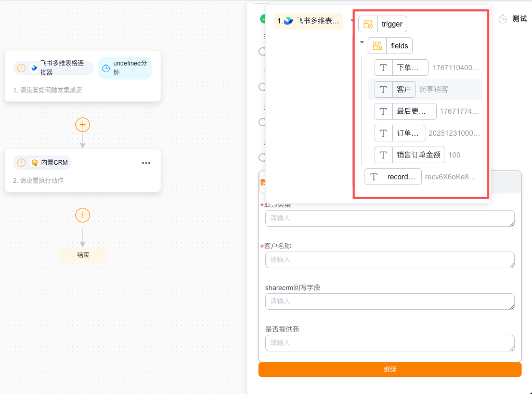Click the 测试 test button
The width and height of the screenshot is (532, 394).
(519, 19)
